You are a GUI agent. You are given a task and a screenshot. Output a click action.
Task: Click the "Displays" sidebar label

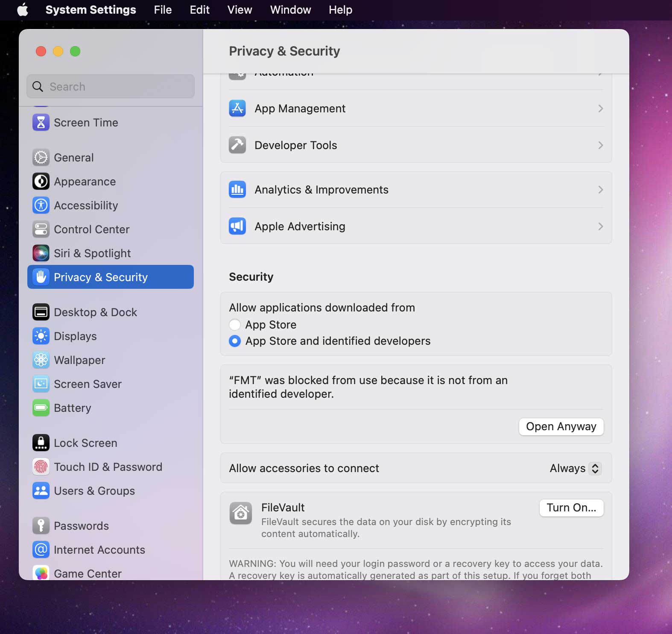[75, 336]
